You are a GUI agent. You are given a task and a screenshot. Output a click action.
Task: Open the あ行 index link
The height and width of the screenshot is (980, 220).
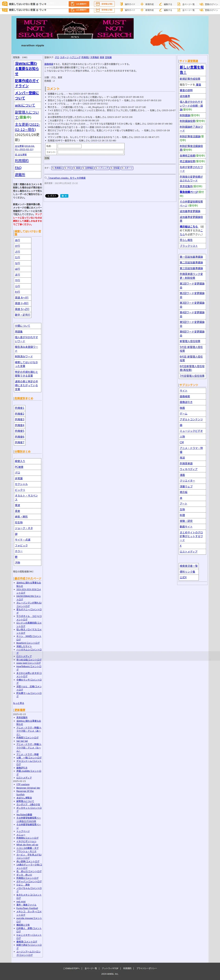[17, 240]
